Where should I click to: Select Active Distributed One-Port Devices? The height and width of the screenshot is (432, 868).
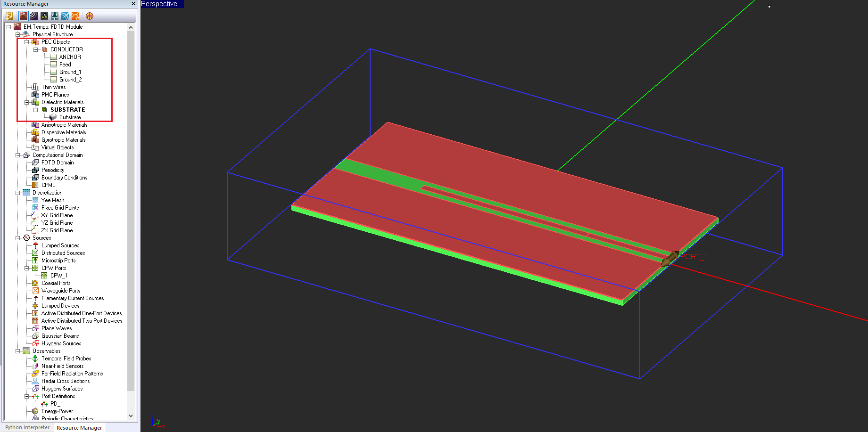tap(82, 313)
